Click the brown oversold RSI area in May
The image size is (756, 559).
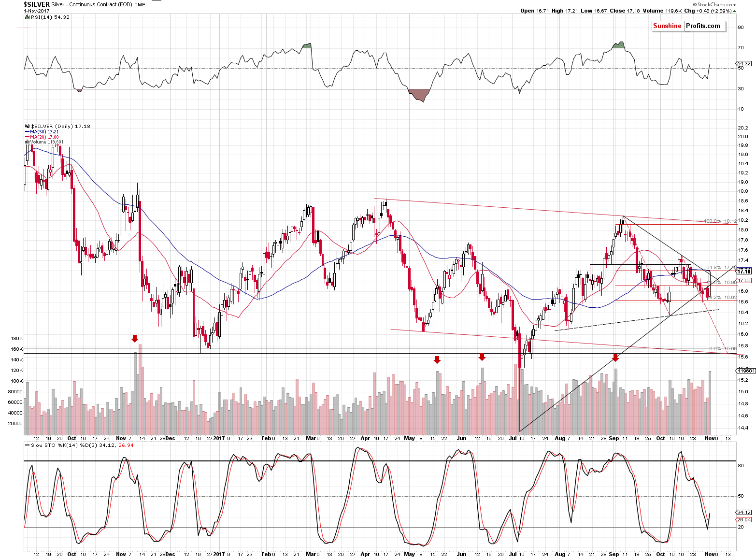coord(419,95)
